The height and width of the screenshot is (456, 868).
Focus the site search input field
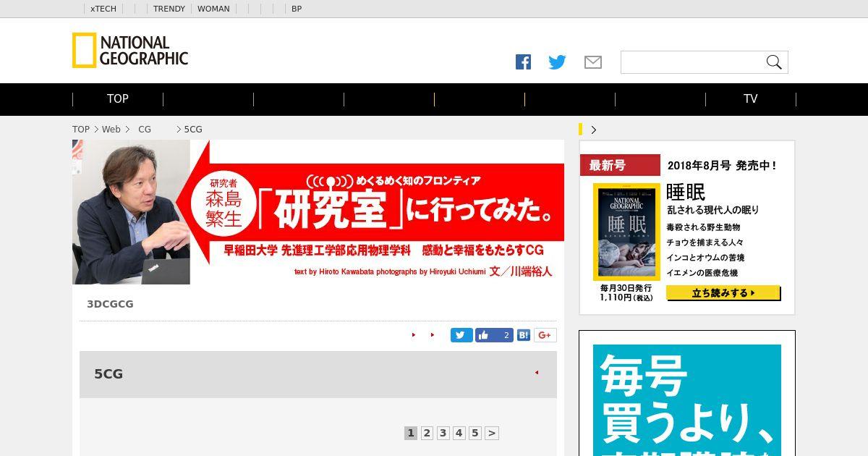(692, 62)
